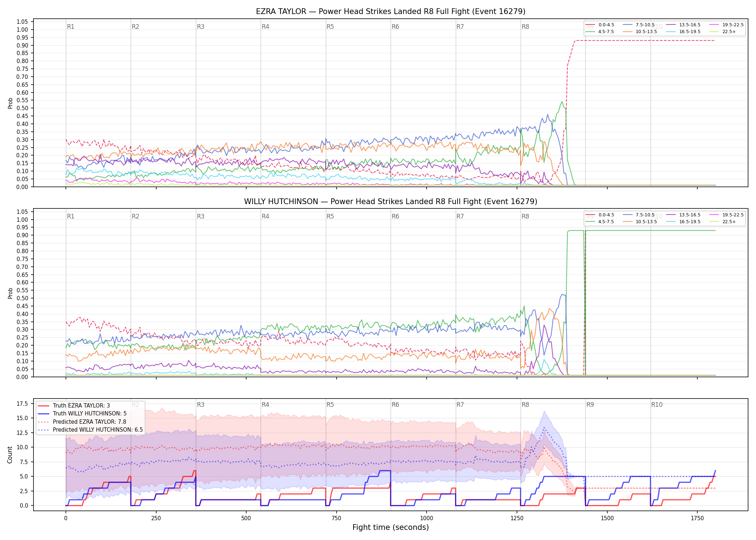Click the Ezra Taylor chart title
756x540 pixels.
coord(391,12)
